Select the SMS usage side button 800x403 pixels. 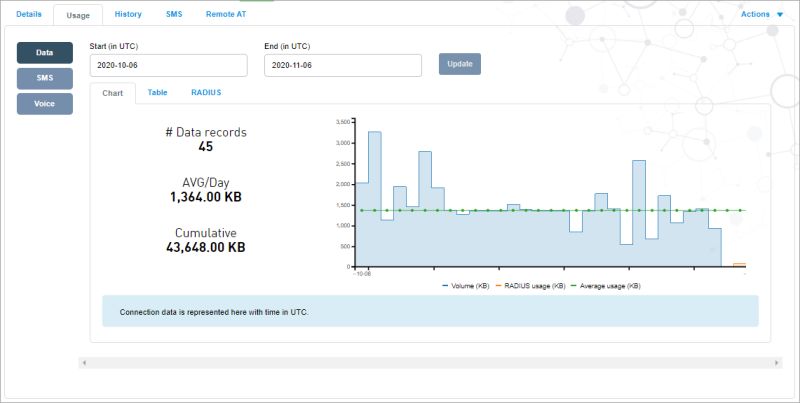45,78
